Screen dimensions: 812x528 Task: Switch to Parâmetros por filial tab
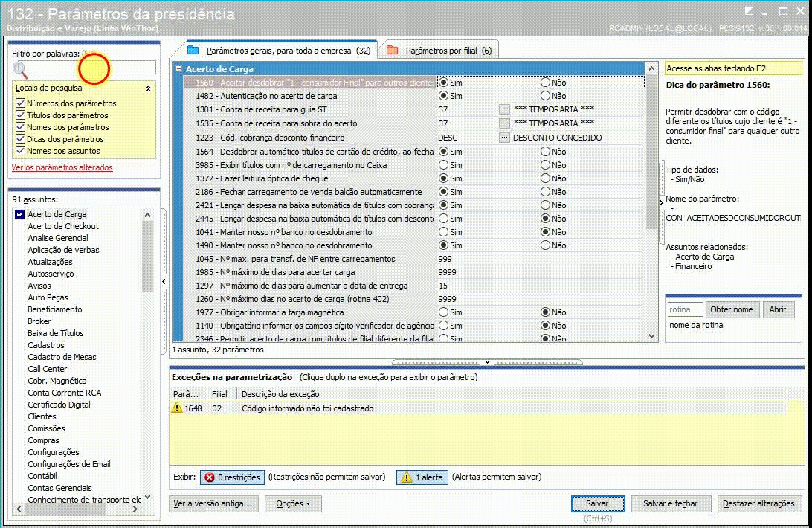coord(439,51)
